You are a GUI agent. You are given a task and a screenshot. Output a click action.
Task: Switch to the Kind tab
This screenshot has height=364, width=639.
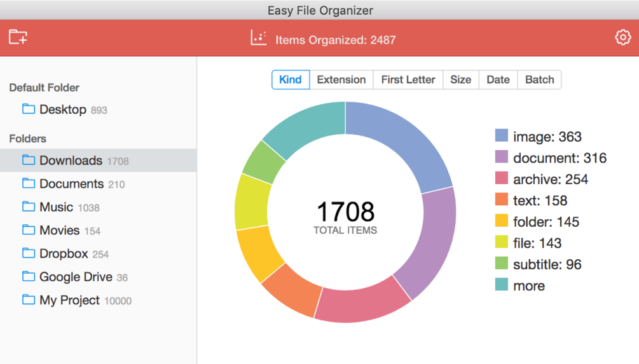coord(291,79)
